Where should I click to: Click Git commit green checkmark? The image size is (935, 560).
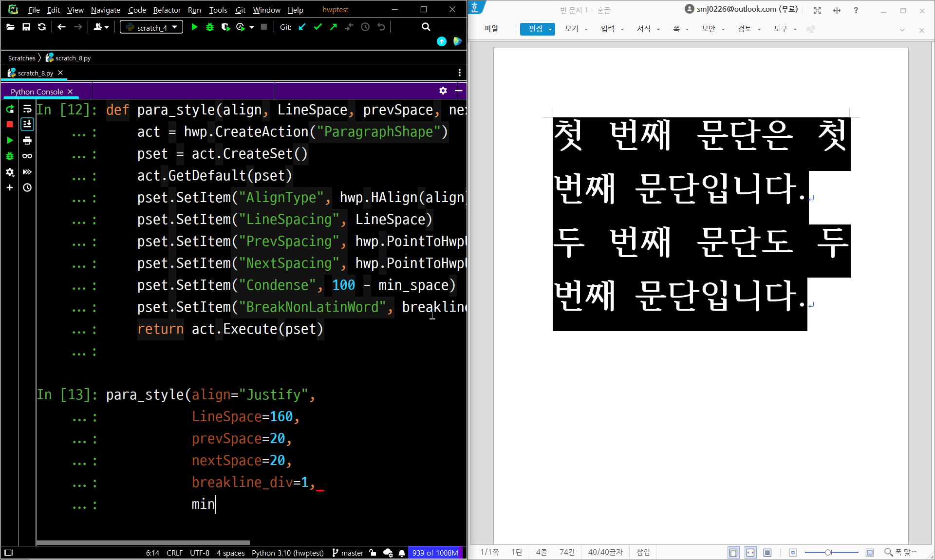[x=318, y=27]
